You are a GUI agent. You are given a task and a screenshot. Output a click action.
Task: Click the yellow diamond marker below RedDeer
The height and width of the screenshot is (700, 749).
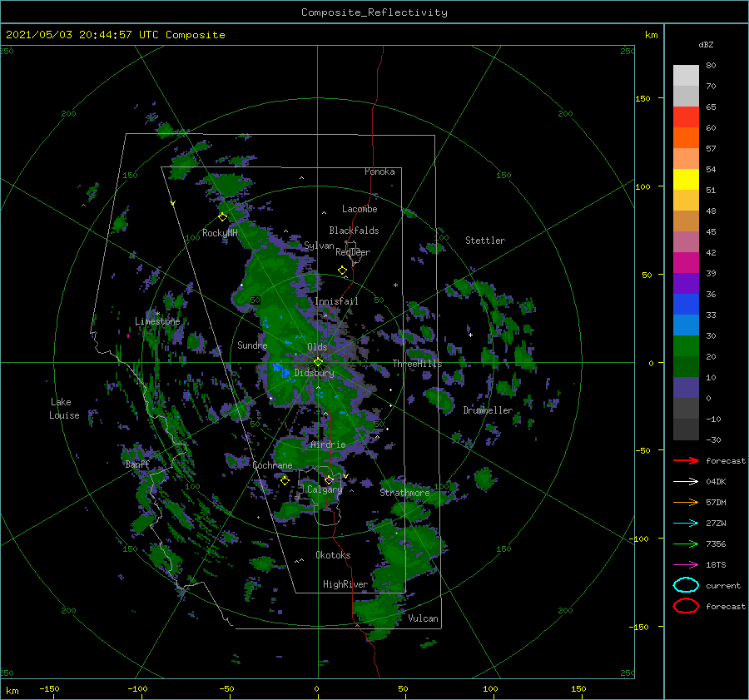point(342,271)
